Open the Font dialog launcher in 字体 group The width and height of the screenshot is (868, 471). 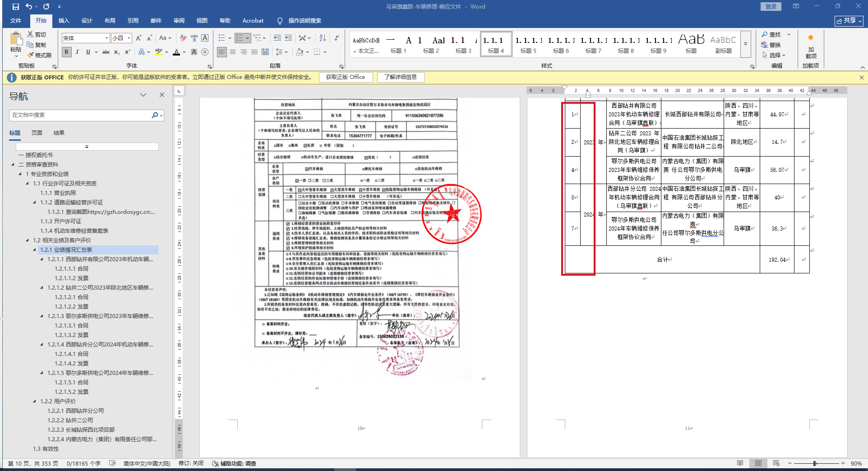coord(210,66)
